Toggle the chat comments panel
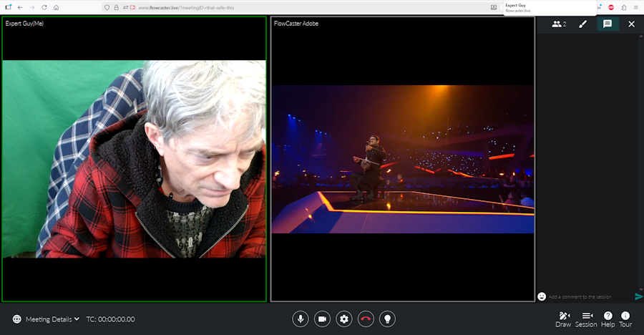The height and width of the screenshot is (335, 644). [x=608, y=24]
